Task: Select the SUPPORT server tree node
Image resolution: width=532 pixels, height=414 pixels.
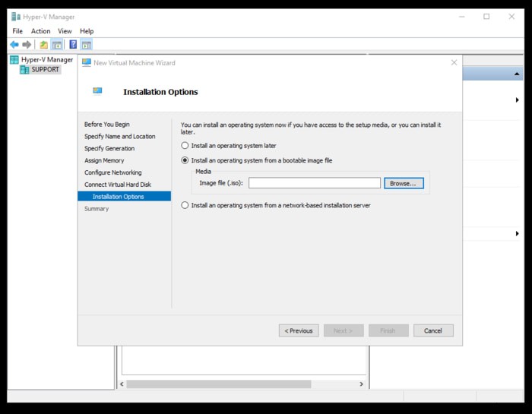Action: click(x=40, y=70)
